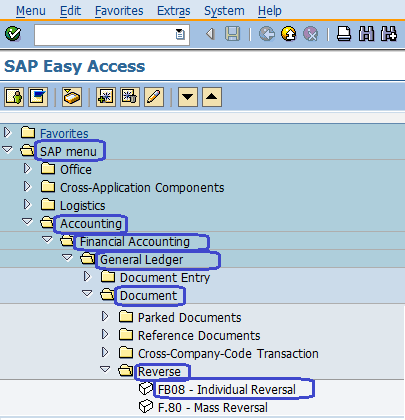Image resolution: width=405 pixels, height=420 pixels.
Task: Click the green checkmark Enter icon
Action: (13, 34)
